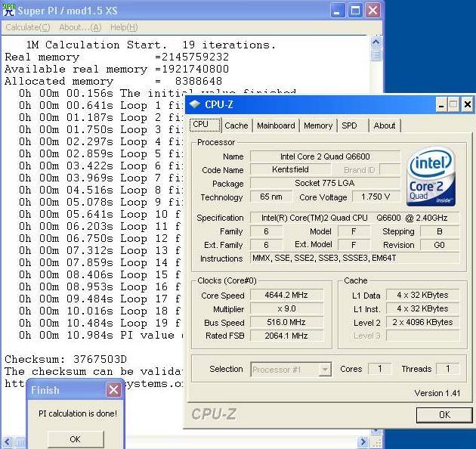Click the Multiplier value 'x 9.0'
The width and height of the screenshot is (476, 449).
click(x=286, y=308)
